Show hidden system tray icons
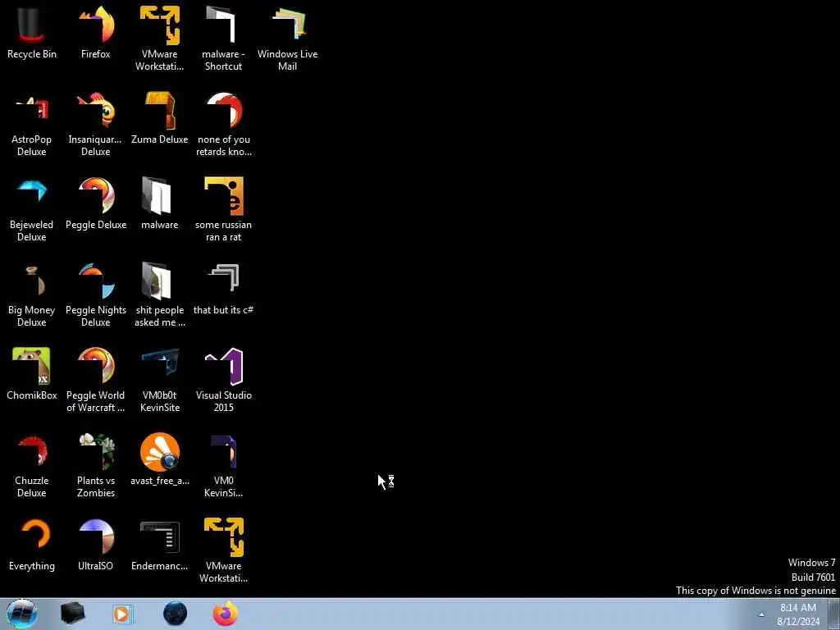Screen dimensions: 840x630 pyautogui.click(x=761, y=614)
